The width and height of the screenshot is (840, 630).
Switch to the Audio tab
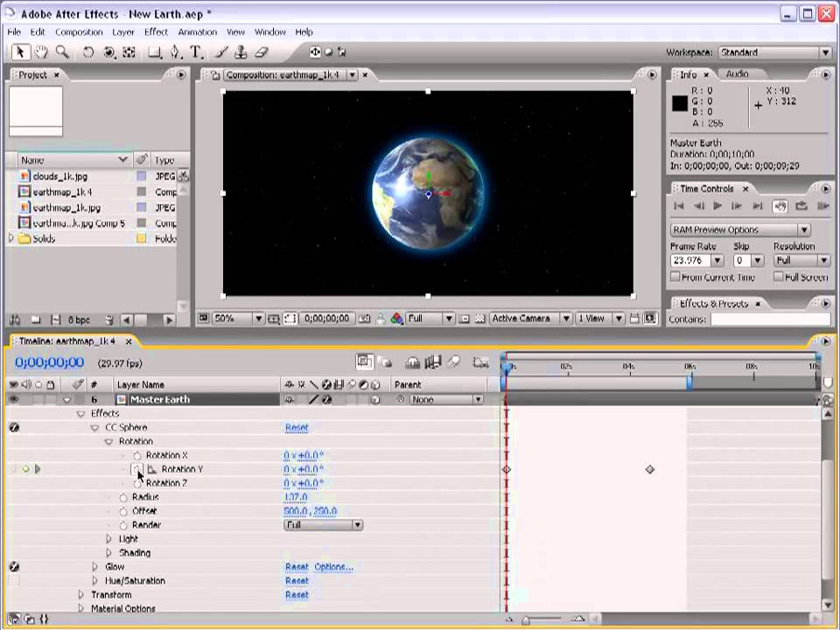(x=737, y=74)
